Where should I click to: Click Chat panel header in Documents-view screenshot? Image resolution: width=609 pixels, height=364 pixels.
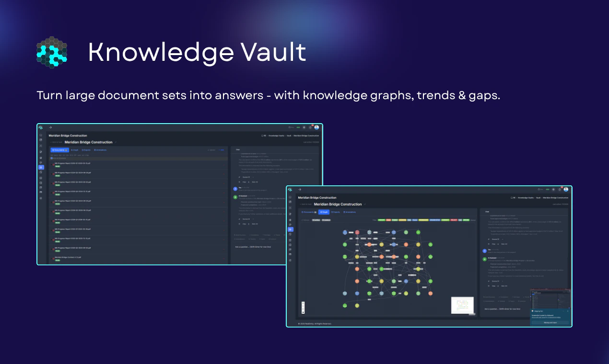238,149
